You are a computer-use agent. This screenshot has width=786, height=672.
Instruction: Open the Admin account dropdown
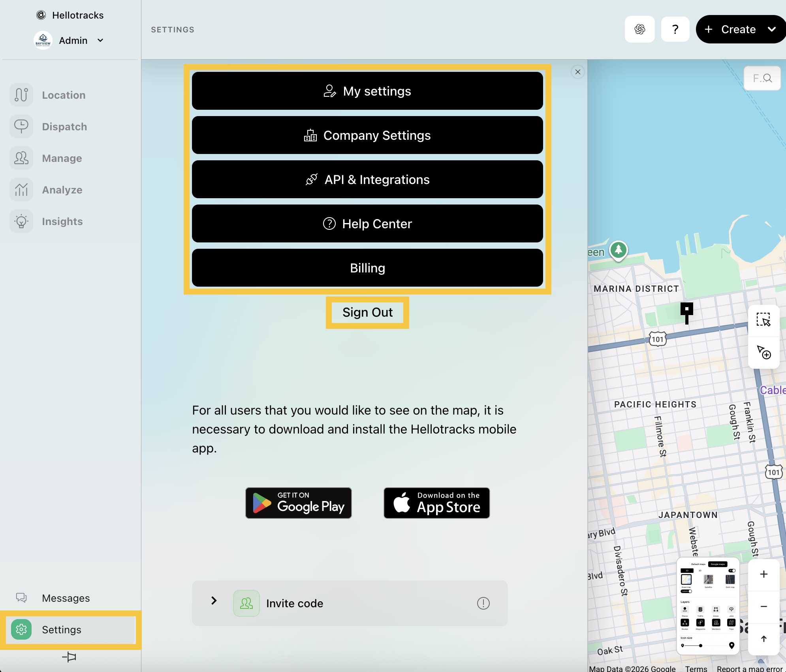(x=100, y=40)
